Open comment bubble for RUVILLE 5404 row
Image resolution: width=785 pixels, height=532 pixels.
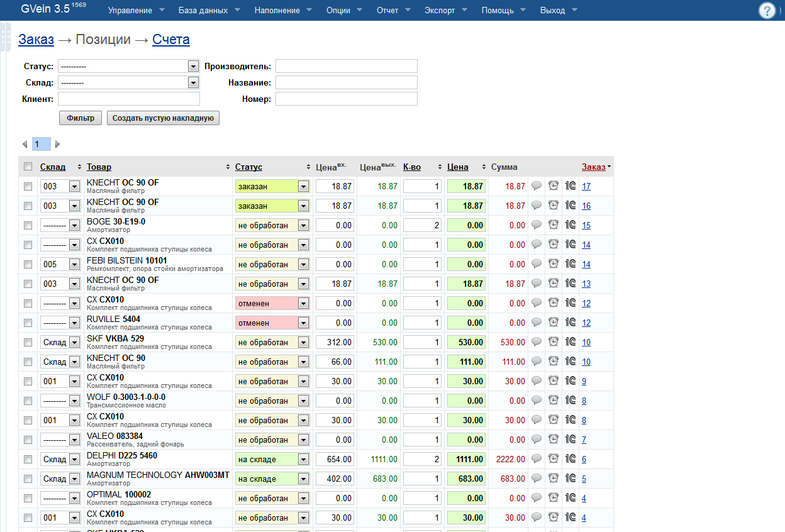537,323
